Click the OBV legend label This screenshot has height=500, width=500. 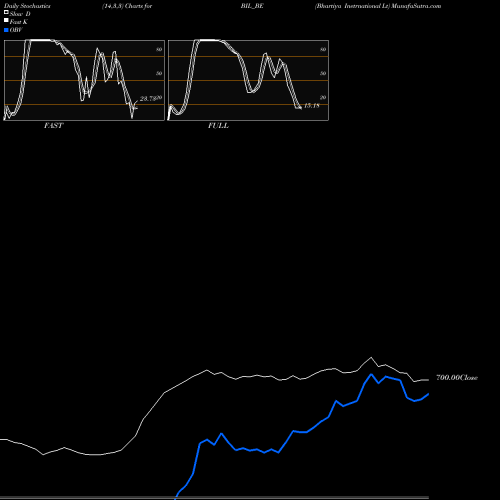pyautogui.click(x=16, y=30)
